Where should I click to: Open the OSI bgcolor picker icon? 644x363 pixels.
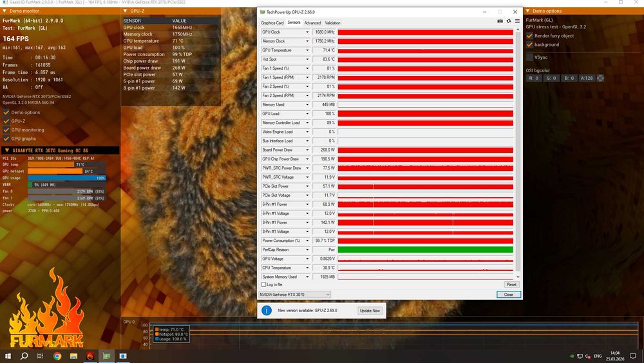pyautogui.click(x=600, y=78)
